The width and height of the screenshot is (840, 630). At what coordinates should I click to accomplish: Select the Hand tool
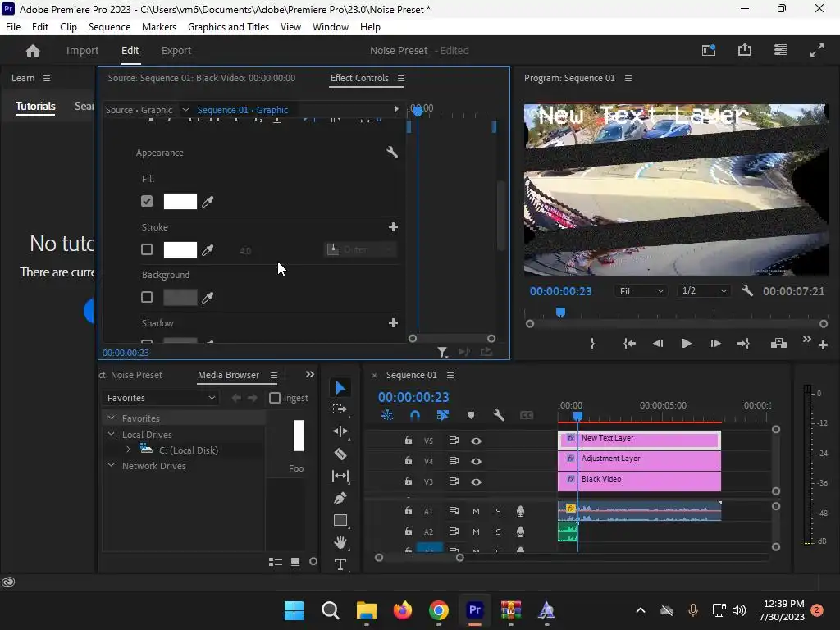pos(340,542)
